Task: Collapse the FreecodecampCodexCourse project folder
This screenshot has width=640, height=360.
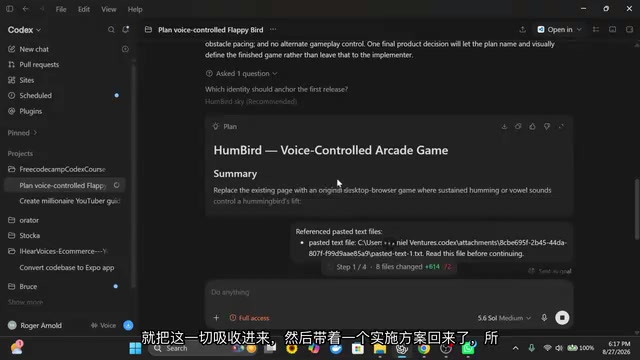Action: pos(62,169)
